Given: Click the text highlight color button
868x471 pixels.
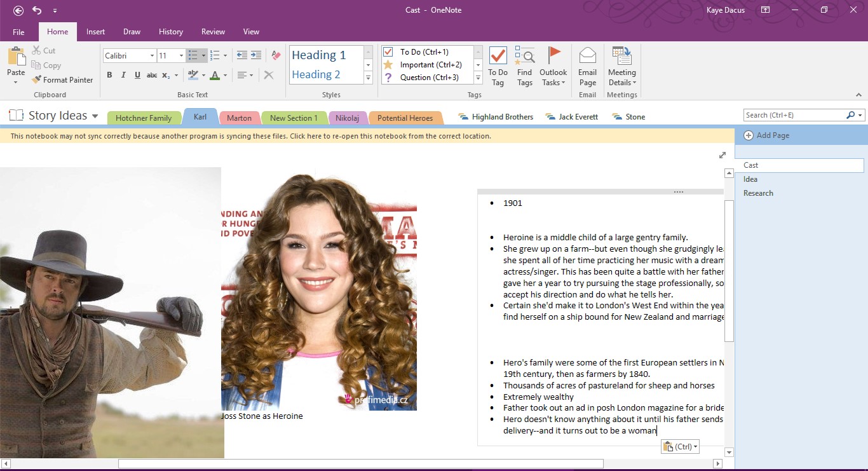Looking at the screenshot, I should pos(194,75).
